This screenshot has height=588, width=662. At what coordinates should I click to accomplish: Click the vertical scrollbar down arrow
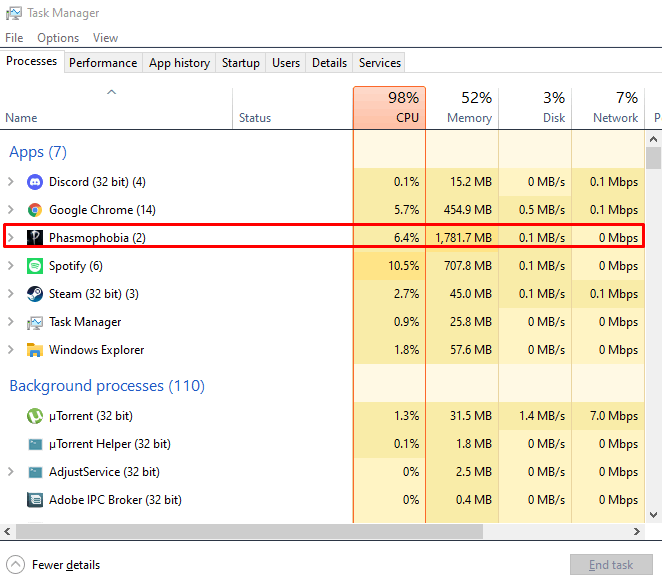(x=653, y=515)
